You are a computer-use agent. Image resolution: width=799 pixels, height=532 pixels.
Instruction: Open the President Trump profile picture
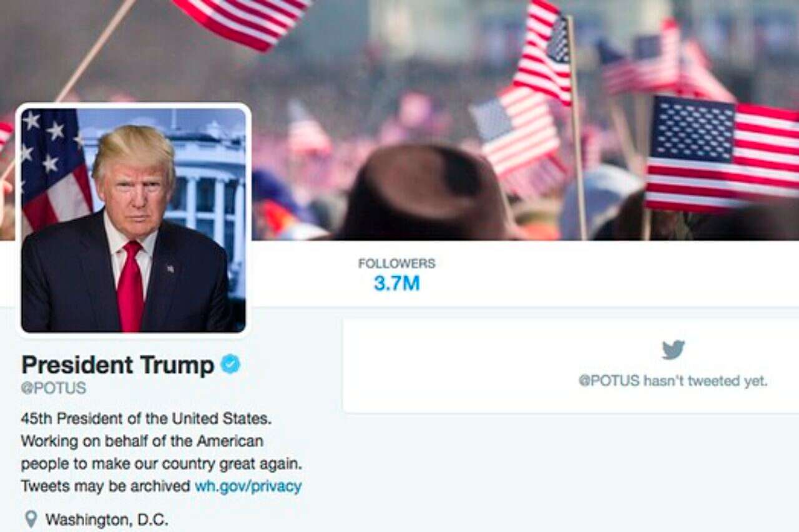click(x=134, y=220)
